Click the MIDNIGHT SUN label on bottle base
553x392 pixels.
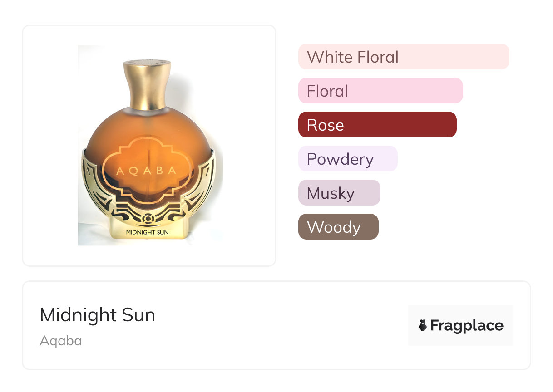point(147,232)
